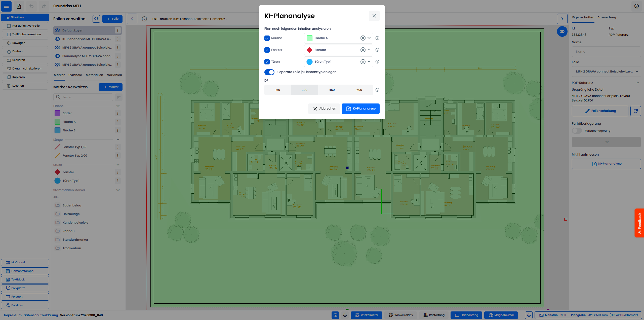
Task: Click the DPI info icon
Action: pyautogui.click(x=377, y=90)
